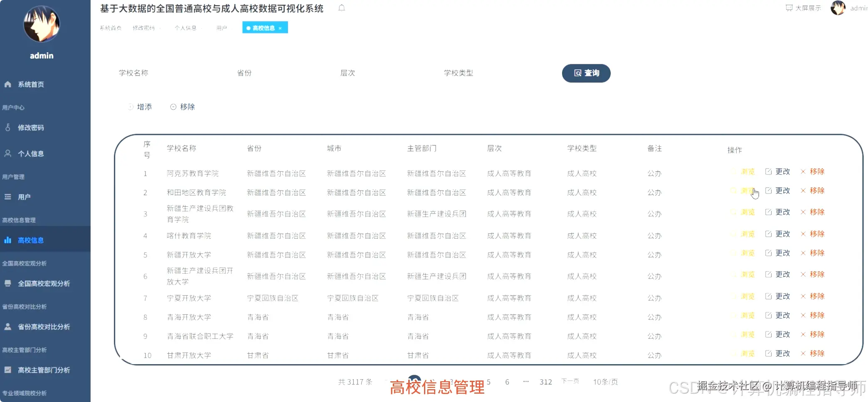Viewport: 868px width, 402px height.
Task: Click the 青海省联合职工大学 name cell
Action: (200, 336)
